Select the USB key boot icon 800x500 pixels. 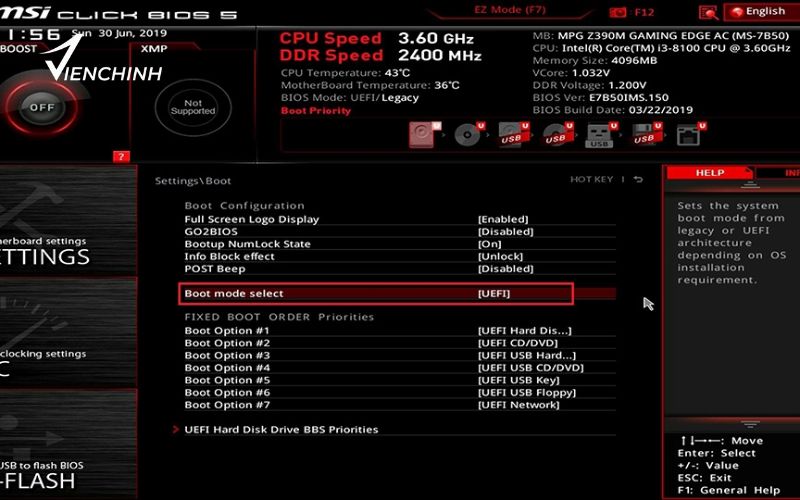[x=602, y=135]
